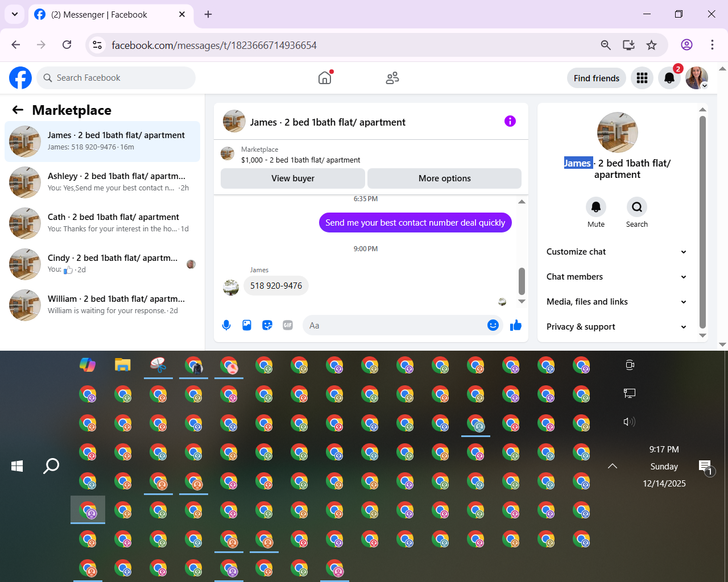728x582 pixels.
Task: Click the chat scroll up arrow
Action: point(522,202)
